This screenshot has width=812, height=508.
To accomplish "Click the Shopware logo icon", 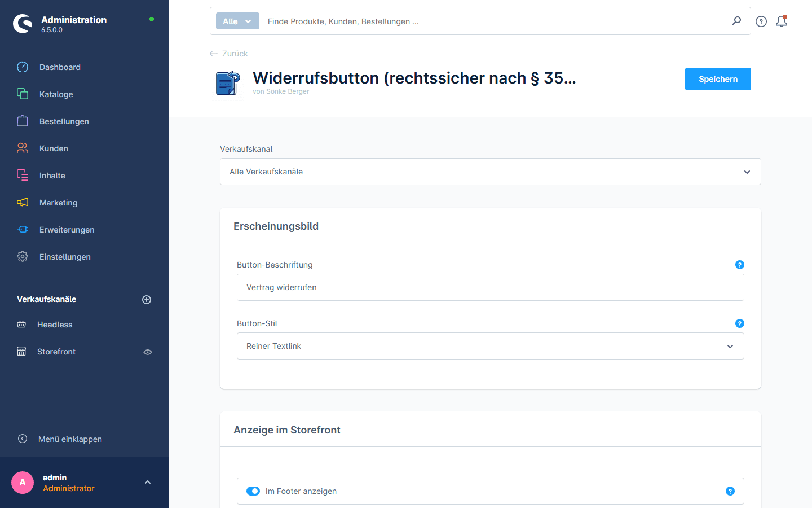I will point(23,24).
